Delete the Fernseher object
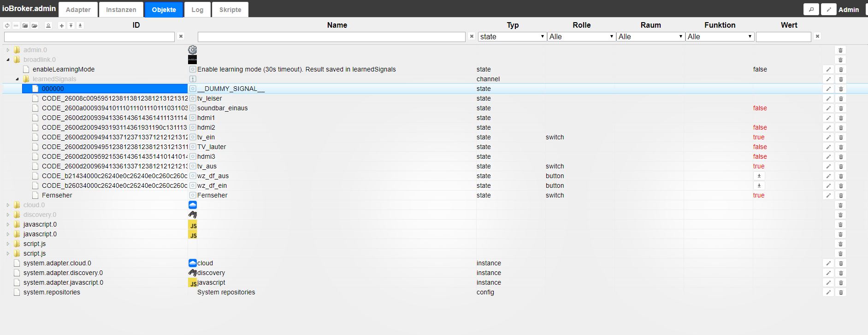Image resolution: width=868 pixels, height=335 pixels. 840,196
